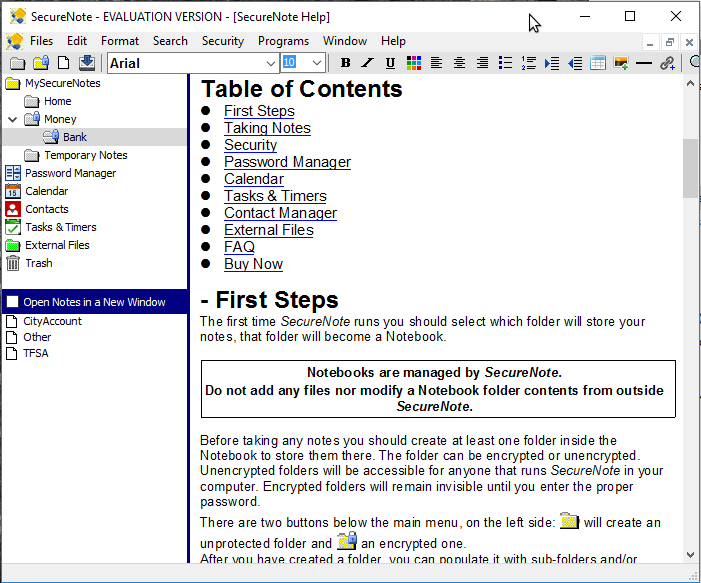Follow the First Steps link
Screen dimensions: 701x583
coord(259,111)
